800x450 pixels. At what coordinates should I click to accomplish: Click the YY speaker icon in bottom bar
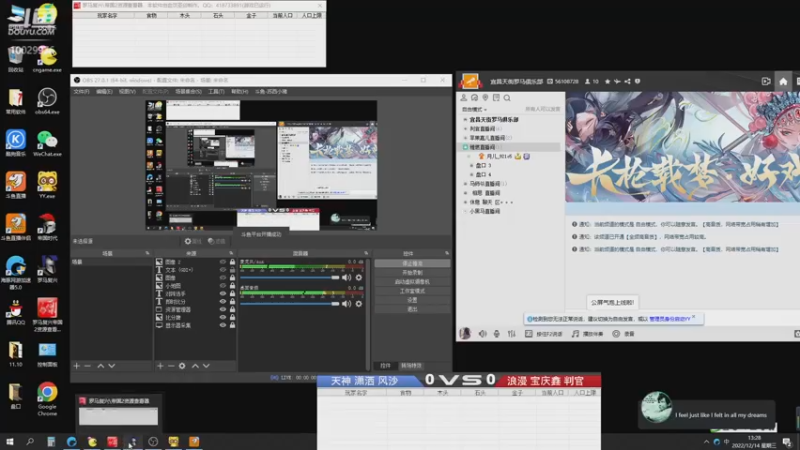[x=483, y=334]
